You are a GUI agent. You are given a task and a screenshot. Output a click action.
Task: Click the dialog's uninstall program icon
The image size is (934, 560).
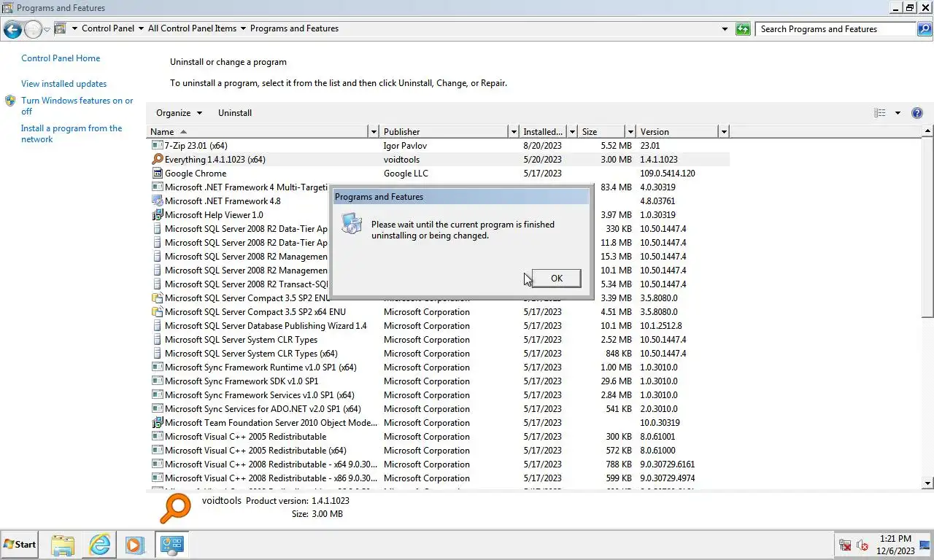(352, 224)
